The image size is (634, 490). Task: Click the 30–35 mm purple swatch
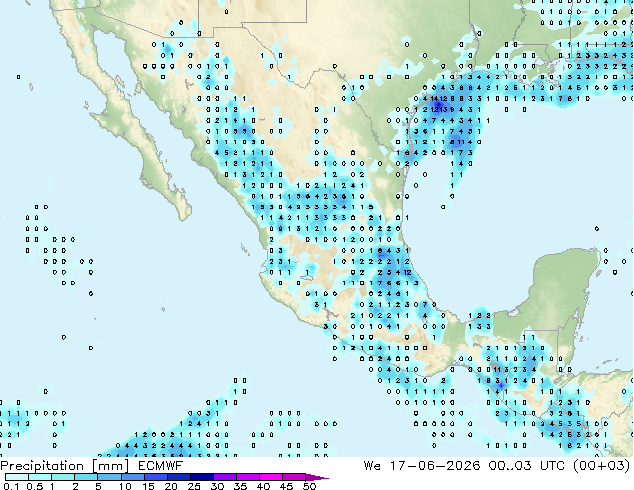point(225,477)
